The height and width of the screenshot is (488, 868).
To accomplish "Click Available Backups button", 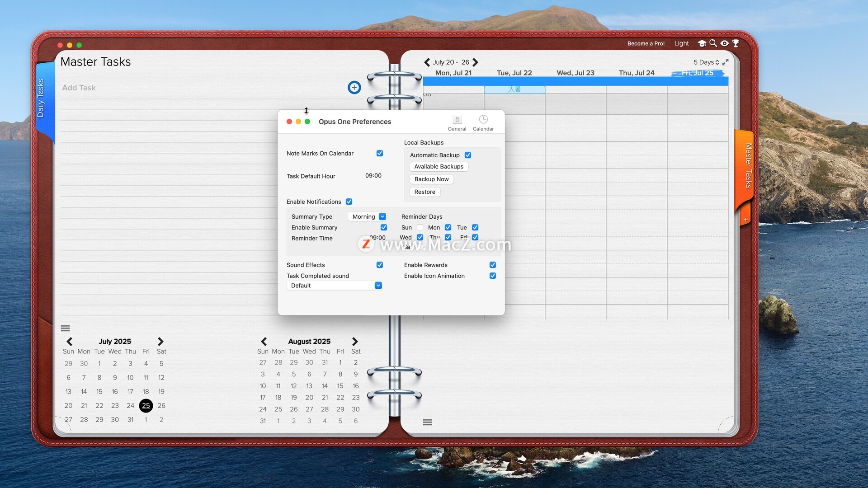I will (439, 167).
